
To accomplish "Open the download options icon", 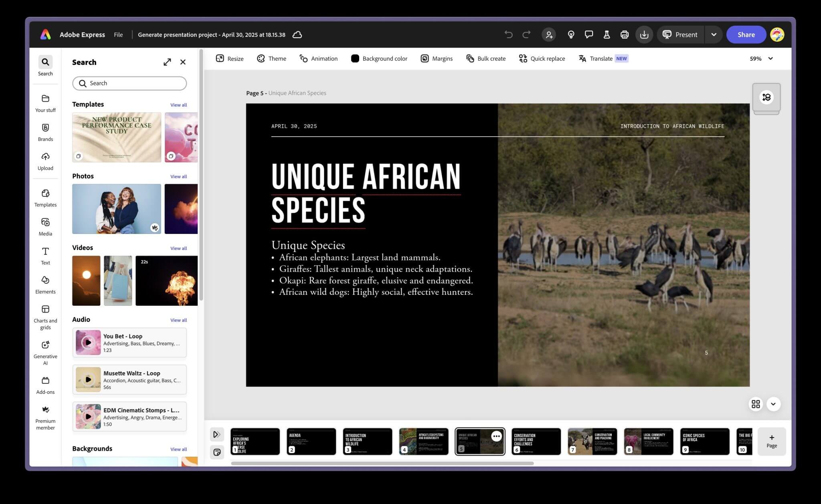I will 644,34.
